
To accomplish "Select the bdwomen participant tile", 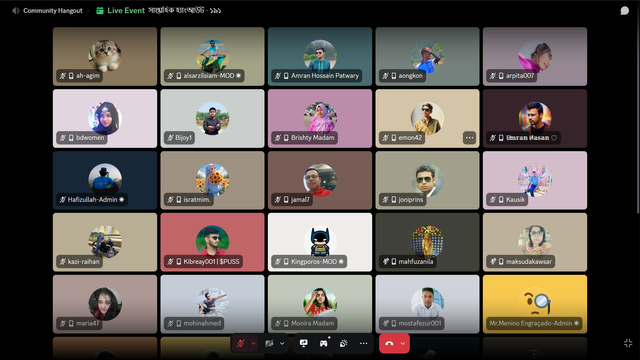I will (105, 118).
